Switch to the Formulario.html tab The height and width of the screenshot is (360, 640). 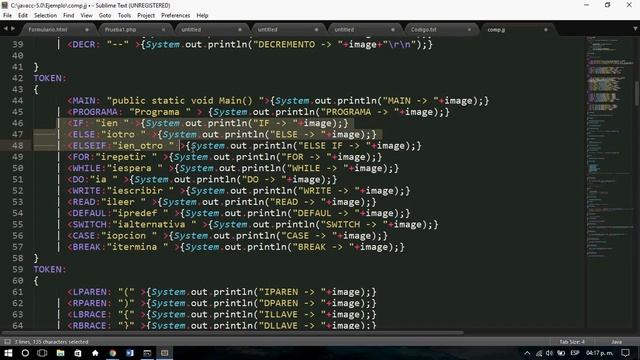[x=48, y=30]
